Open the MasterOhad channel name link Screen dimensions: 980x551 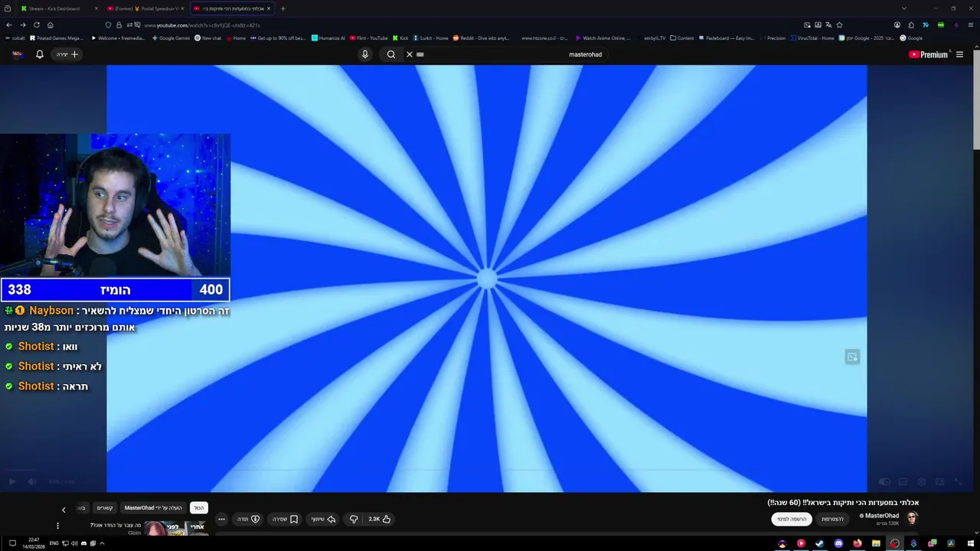pos(882,516)
